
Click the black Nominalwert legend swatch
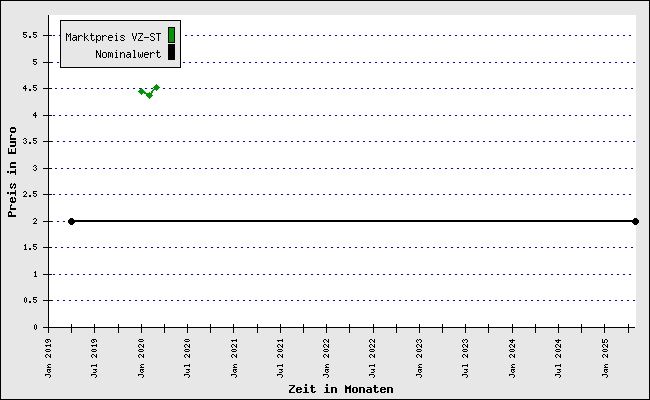coord(171,53)
